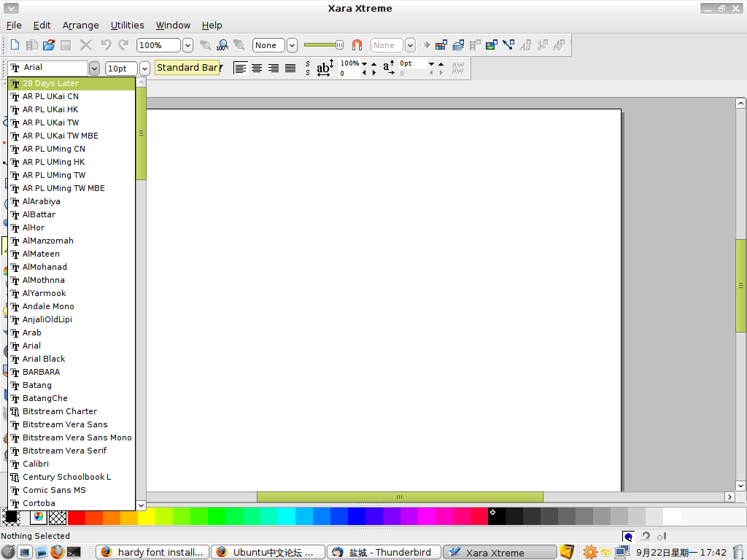Open the terminal launcher in the panel
This screenshot has height=560, width=747.
pyautogui.click(x=74, y=552)
